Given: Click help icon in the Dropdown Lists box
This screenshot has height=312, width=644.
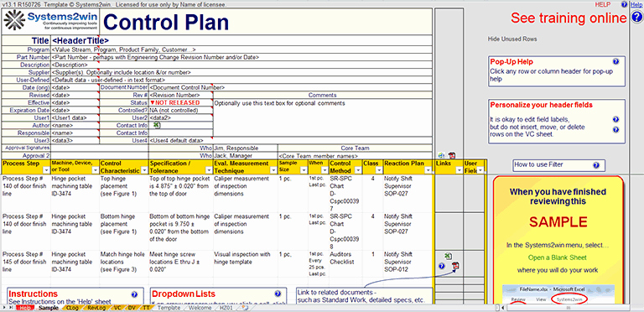Looking at the screenshot, I should 278,294.
